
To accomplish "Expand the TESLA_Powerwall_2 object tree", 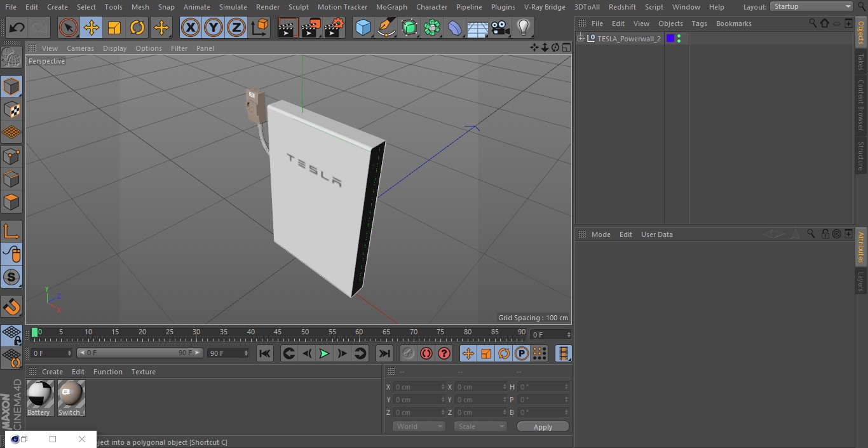I will point(581,39).
